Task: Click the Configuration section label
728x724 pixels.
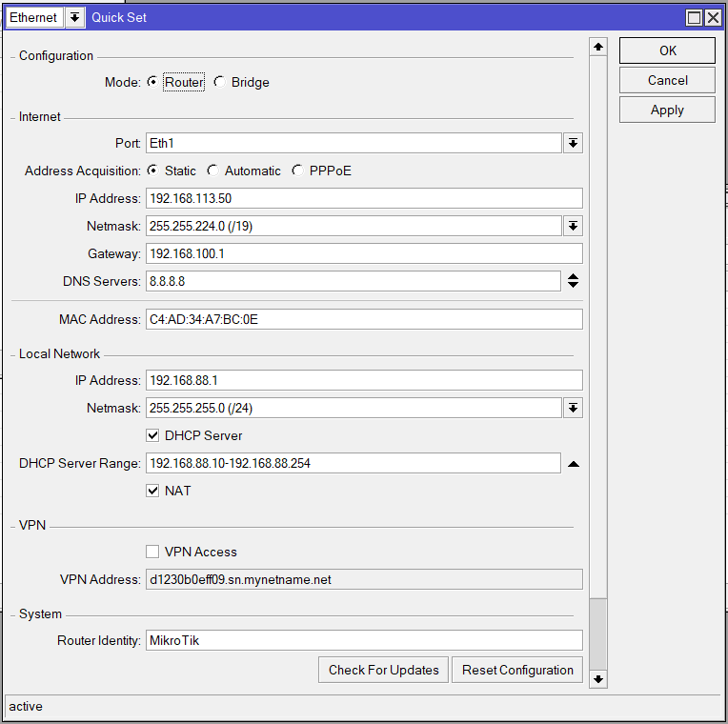Action: pos(56,55)
